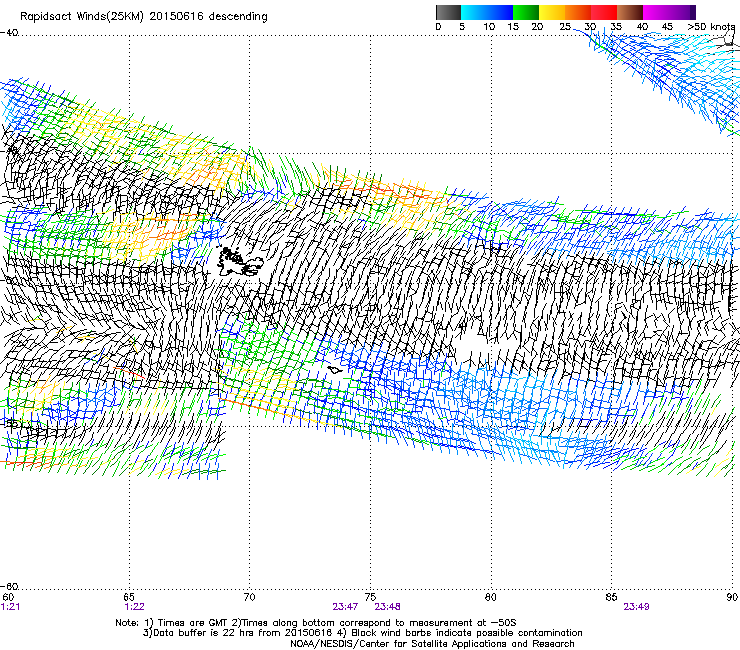Click the note 'Data buffer is 22 hrs'

202,633
